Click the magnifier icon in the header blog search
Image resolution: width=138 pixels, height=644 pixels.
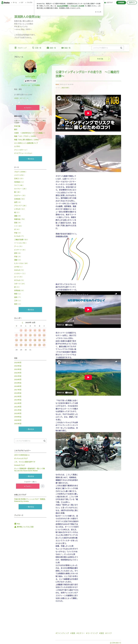tap(121, 48)
